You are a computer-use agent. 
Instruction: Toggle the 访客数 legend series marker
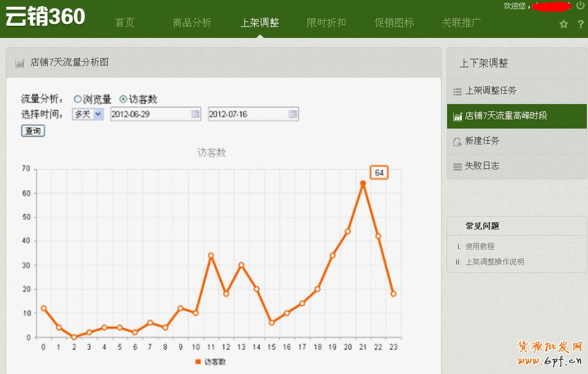pos(197,362)
